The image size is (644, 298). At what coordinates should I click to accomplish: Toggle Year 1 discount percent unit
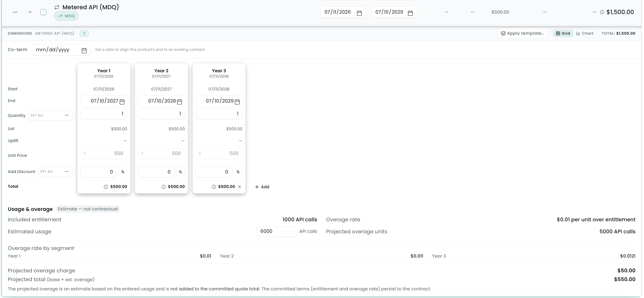point(123,172)
